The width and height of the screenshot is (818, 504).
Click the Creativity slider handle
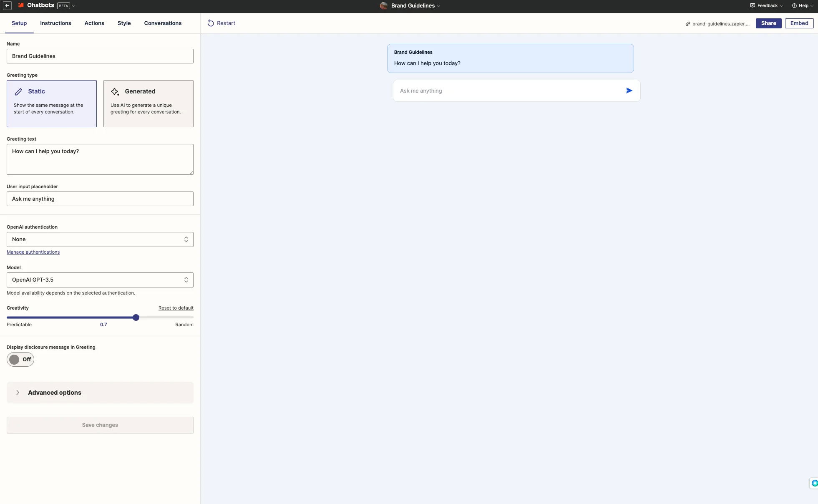coord(136,318)
